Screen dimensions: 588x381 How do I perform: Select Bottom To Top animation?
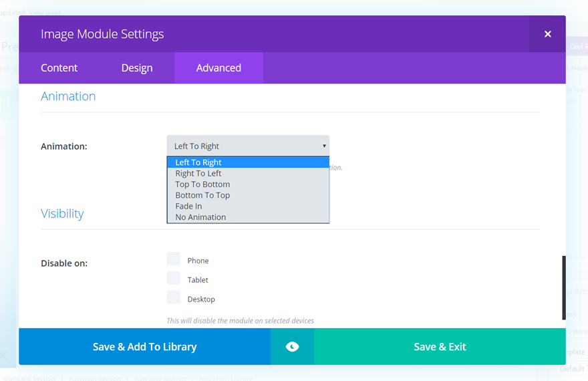tap(202, 195)
